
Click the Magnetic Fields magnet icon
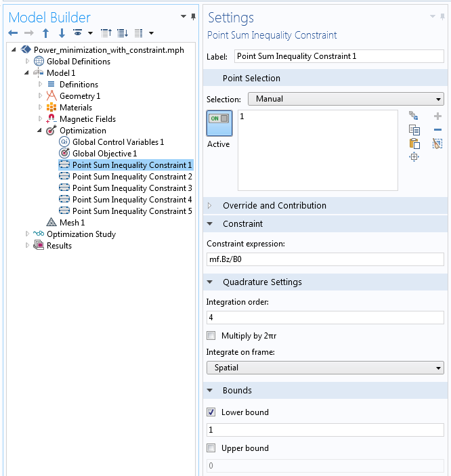(x=51, y=118)
